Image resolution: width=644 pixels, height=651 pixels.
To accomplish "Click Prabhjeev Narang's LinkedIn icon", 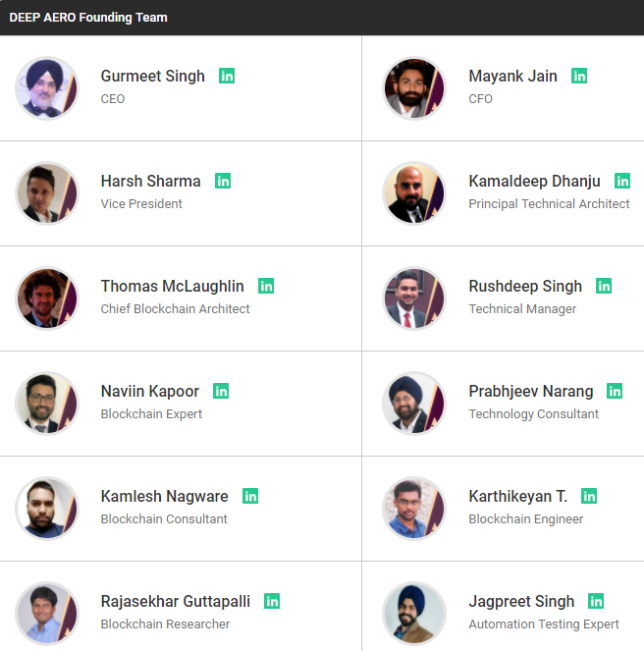I will 615,391.
